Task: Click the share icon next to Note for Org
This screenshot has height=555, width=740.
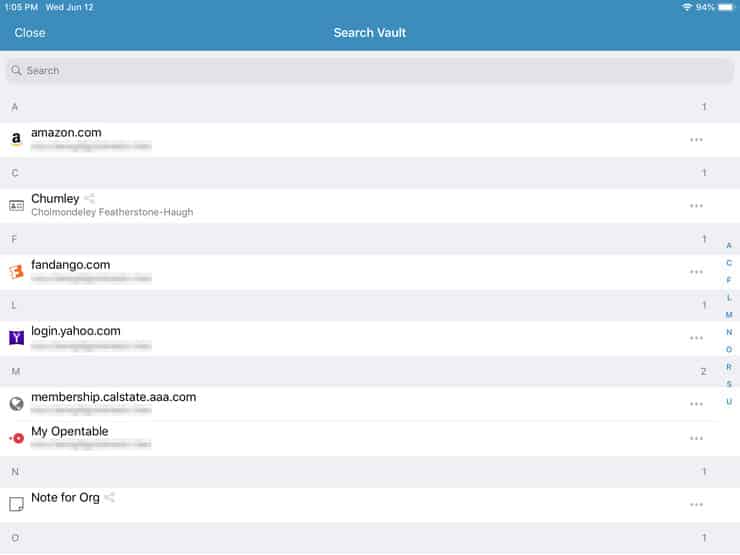Action: [109, 497]
